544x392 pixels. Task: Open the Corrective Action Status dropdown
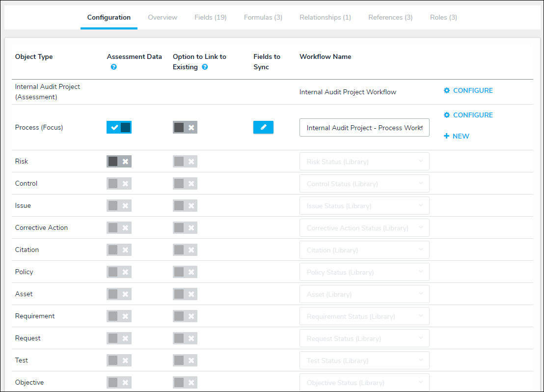(x=364, y=228)
